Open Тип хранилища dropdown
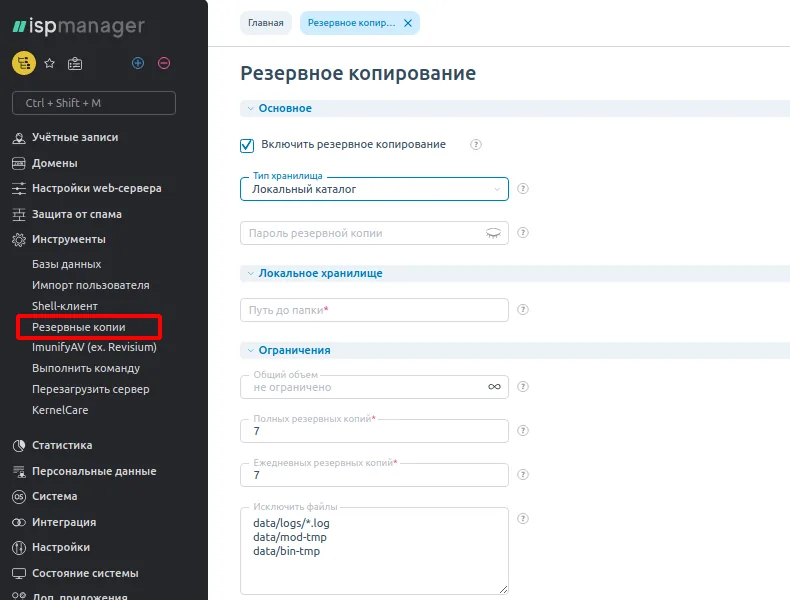The image size is (790, 600). pos(374,189)
